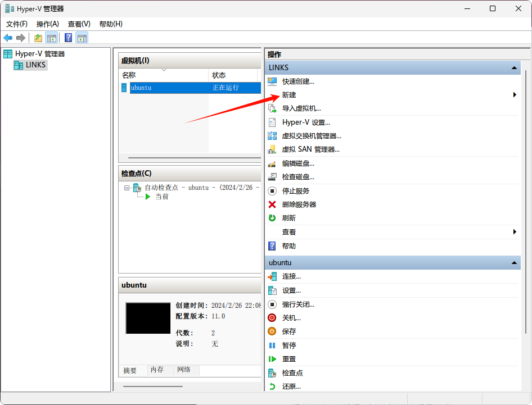
Task: Click the 查看 action label
Action: pos(289,232)
